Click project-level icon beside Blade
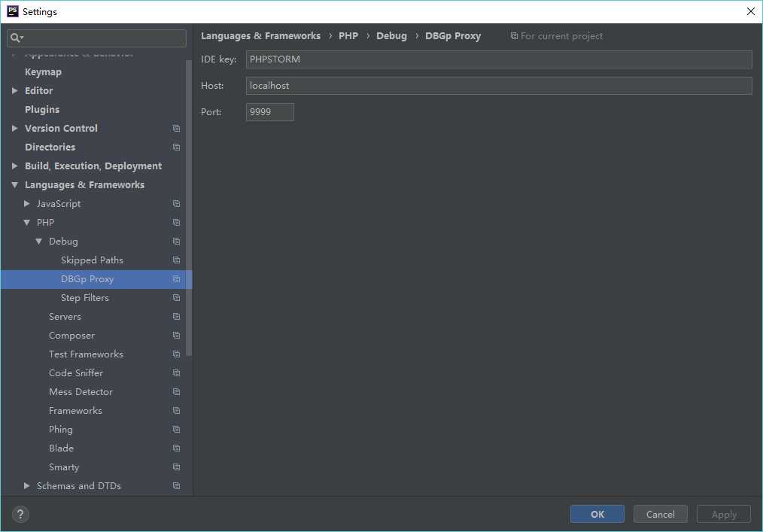This screenshot has width=763, height=532. coord(176,448)
